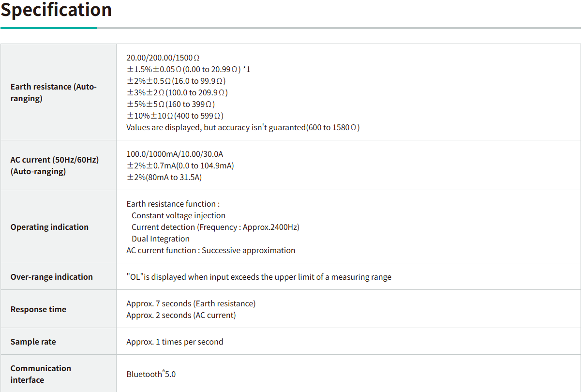The image size is (582, 392).
Task: Click the ±2%±0.7mA accuracy line
Action: (x=180, y=166)
